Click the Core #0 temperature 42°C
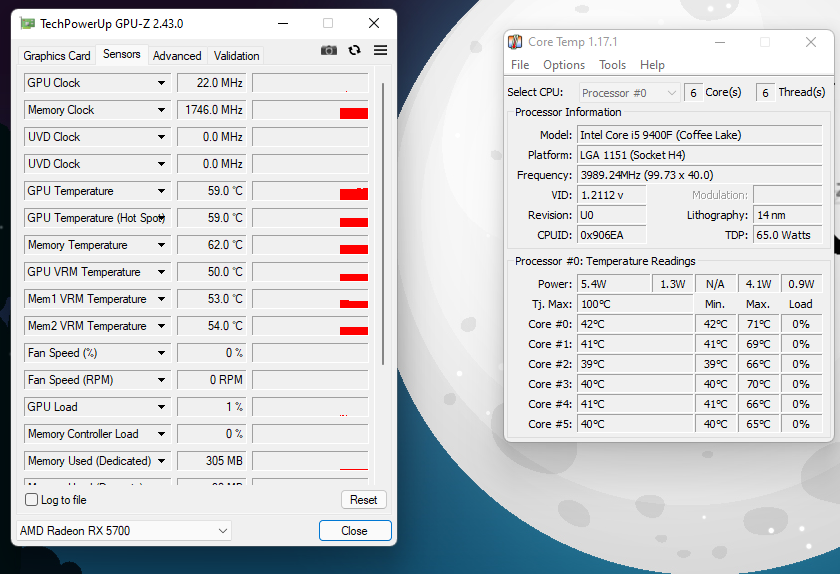This screenshot has height=574, width=840. (635, 324)
